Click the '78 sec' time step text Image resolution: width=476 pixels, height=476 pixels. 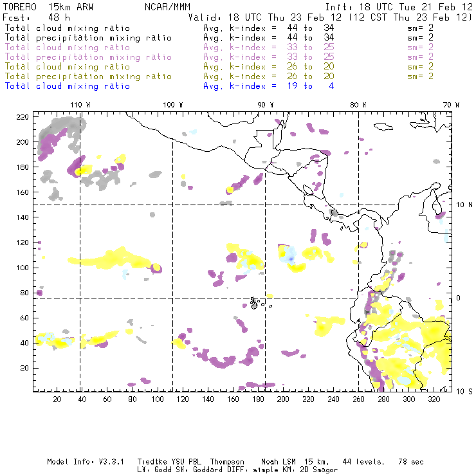(411, 462)
